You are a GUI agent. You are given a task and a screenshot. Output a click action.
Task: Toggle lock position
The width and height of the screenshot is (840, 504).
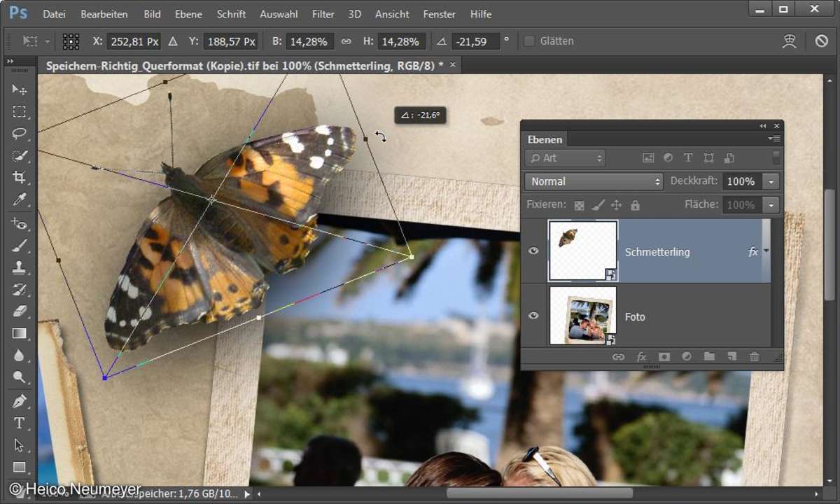pos(617,205)
